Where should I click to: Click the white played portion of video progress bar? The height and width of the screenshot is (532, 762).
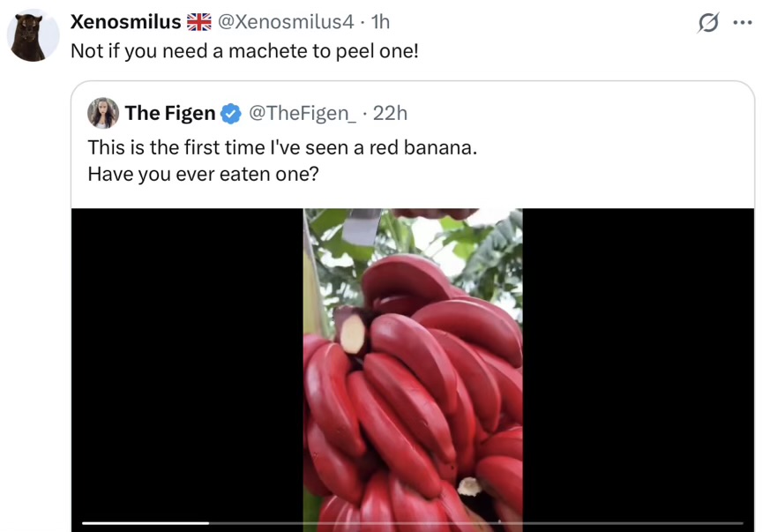click(x=146, y=523)
